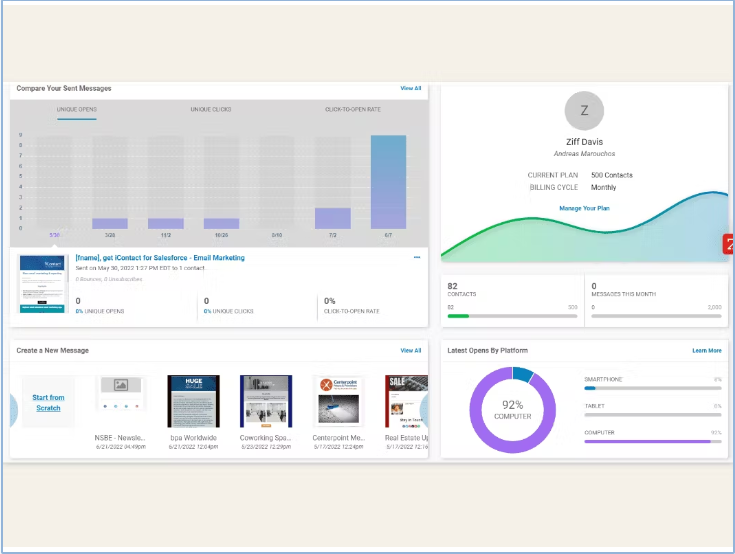
Task: Open the Coworking Space template thumbnail
Action: tap(266, 401)
